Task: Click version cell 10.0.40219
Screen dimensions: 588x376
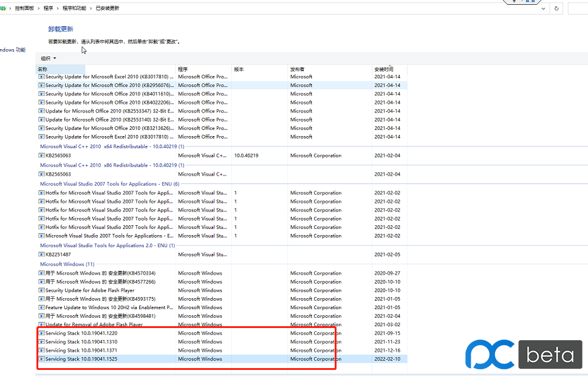Action: coord(246,156)
